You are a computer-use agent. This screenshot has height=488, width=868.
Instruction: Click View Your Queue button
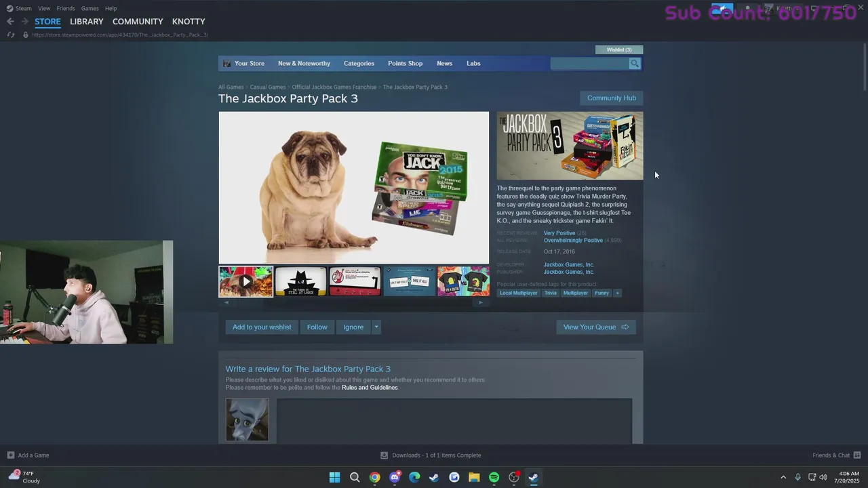(x=596, y=327)
